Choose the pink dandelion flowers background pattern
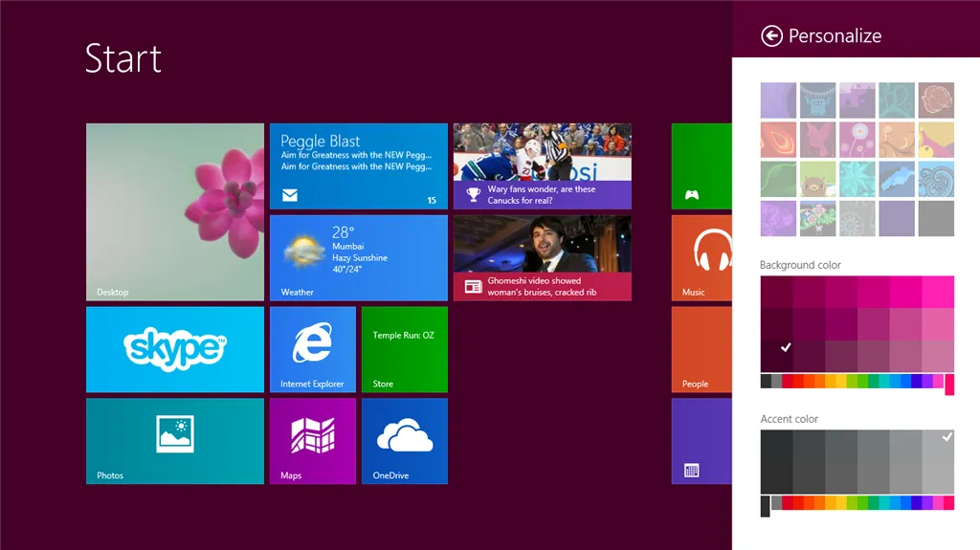 tap(857, 140)
